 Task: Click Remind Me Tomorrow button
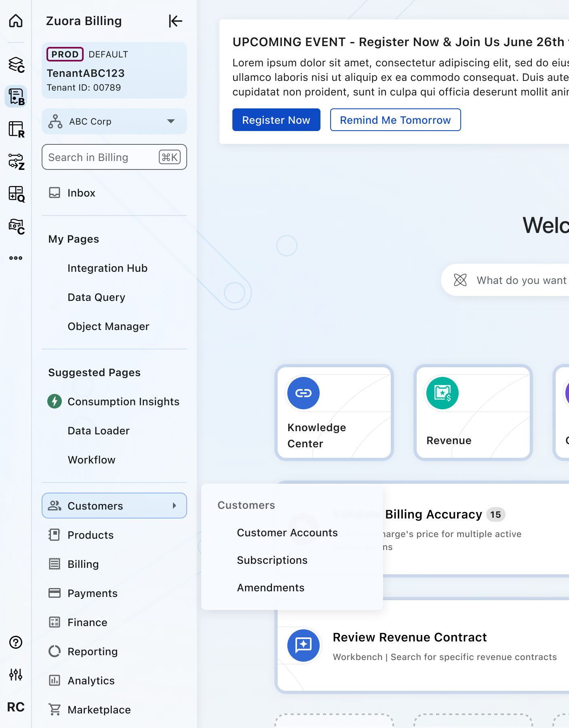point(395,120)
